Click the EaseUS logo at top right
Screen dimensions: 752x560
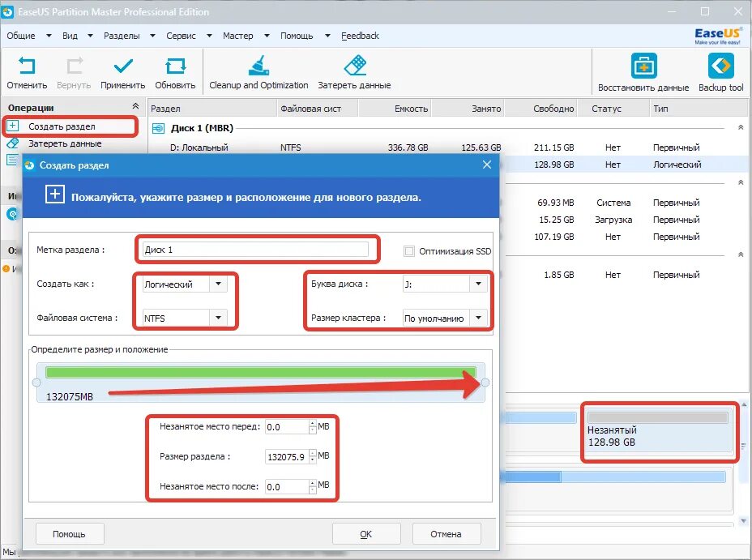[x=717, y=36]
